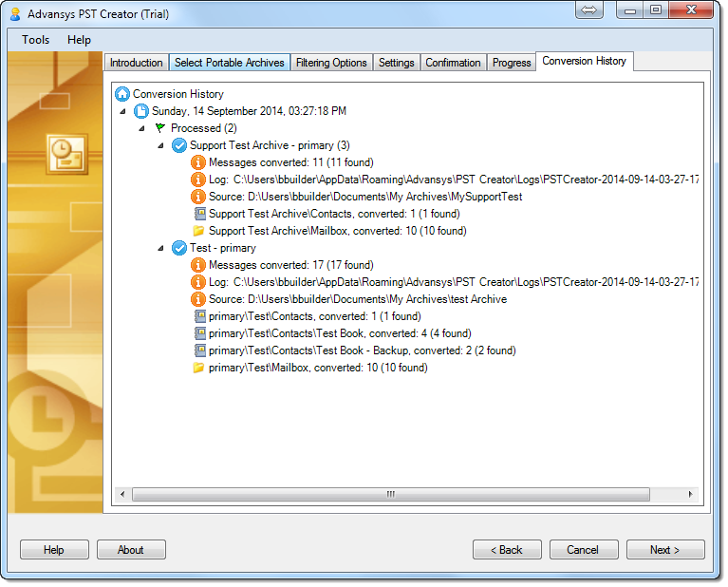Click the < Back button
Viewport: 728px width, 587px height.
pyautogui.click(x=507, y=550)
